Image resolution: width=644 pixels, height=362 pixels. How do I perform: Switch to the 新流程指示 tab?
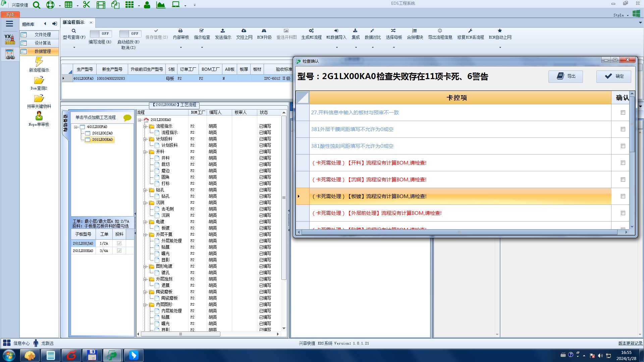73,22
